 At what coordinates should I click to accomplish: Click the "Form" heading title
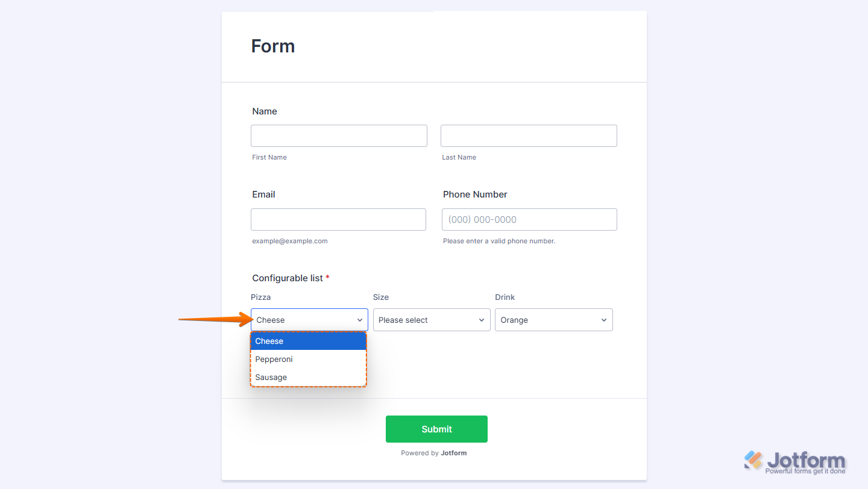pyautogui.click(x=273, y=46)
